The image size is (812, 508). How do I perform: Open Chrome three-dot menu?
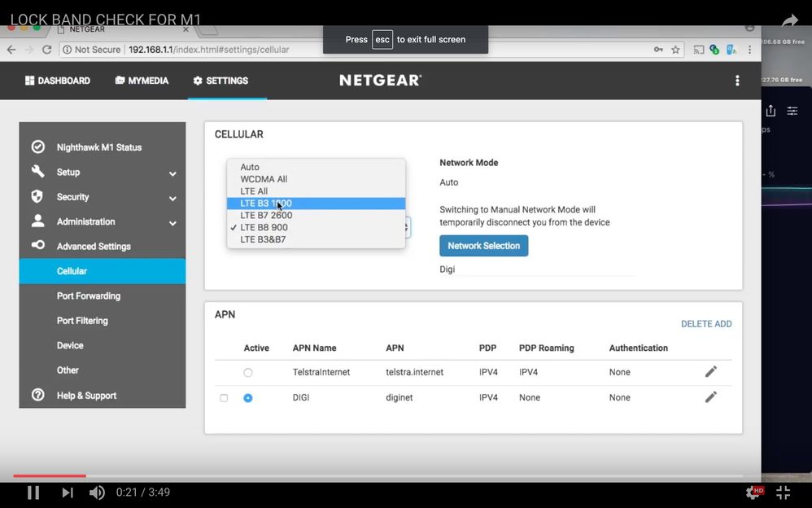click(749, 50)
